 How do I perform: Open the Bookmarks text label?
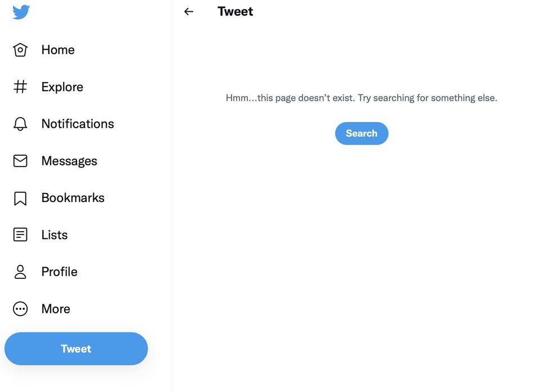(x=73, y=198)
